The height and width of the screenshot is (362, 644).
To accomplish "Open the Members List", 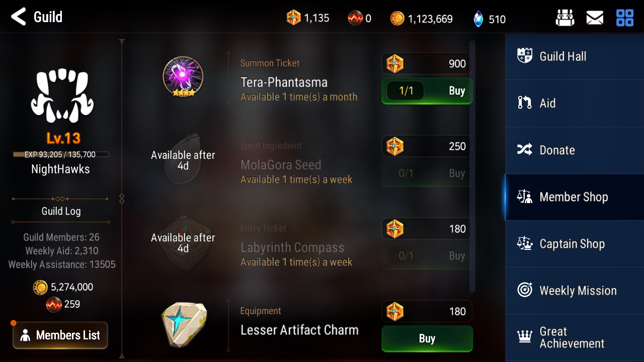I will (x=60, y=335).
